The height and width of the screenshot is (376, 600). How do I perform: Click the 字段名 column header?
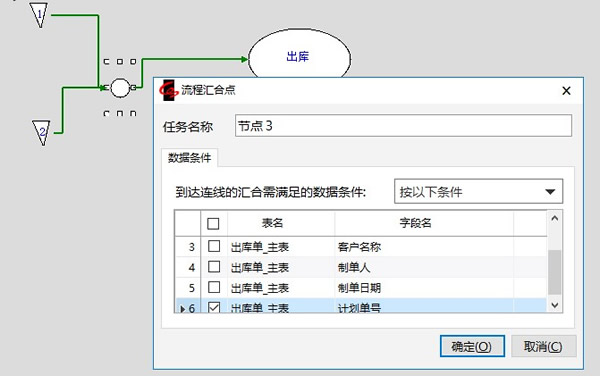pos(415,223)
